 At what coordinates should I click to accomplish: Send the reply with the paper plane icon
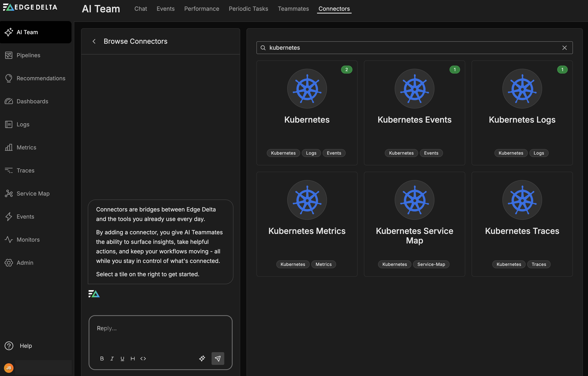[217, 358]
